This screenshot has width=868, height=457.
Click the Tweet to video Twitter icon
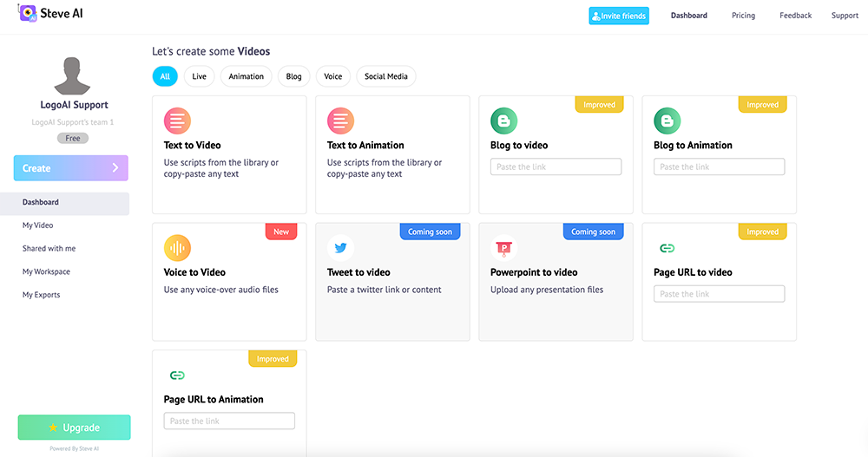coord(340,248)
